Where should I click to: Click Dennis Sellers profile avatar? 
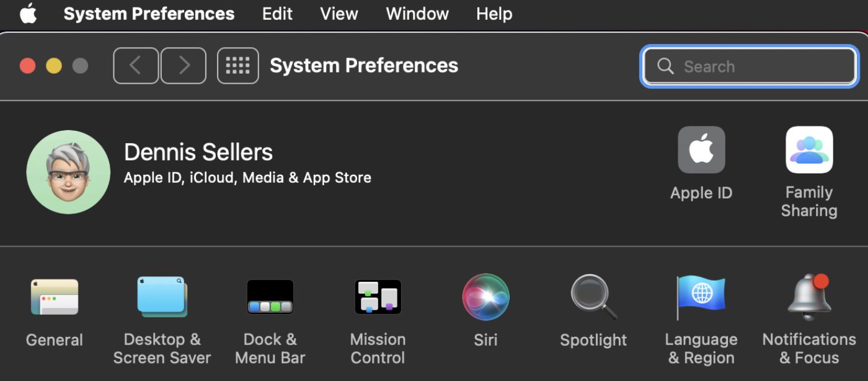pyautogui.click(x=68, y=172)
